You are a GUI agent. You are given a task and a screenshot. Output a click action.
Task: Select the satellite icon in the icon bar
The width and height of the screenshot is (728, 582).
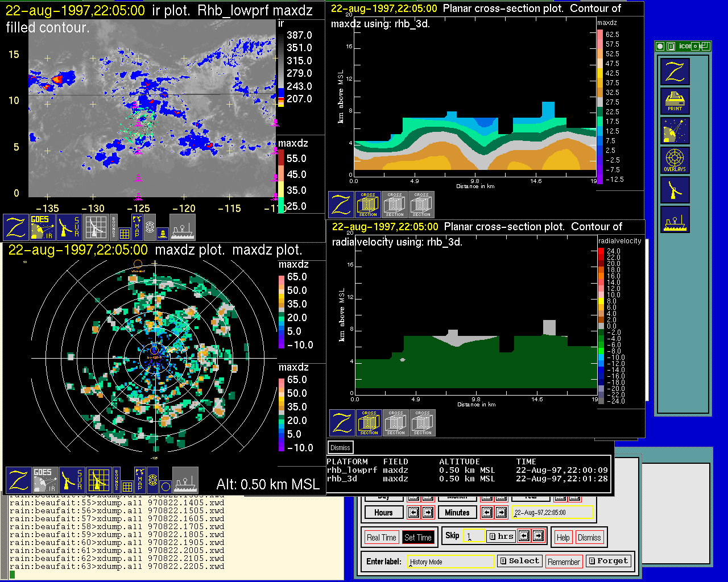(x=675, y=131)
